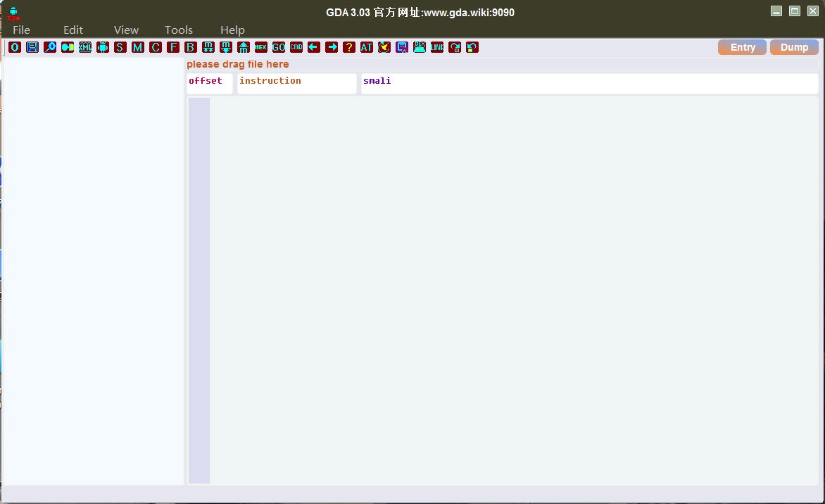Click the forward navigation arrow icon
The image size is (825, 504).
tap(332, 47)
